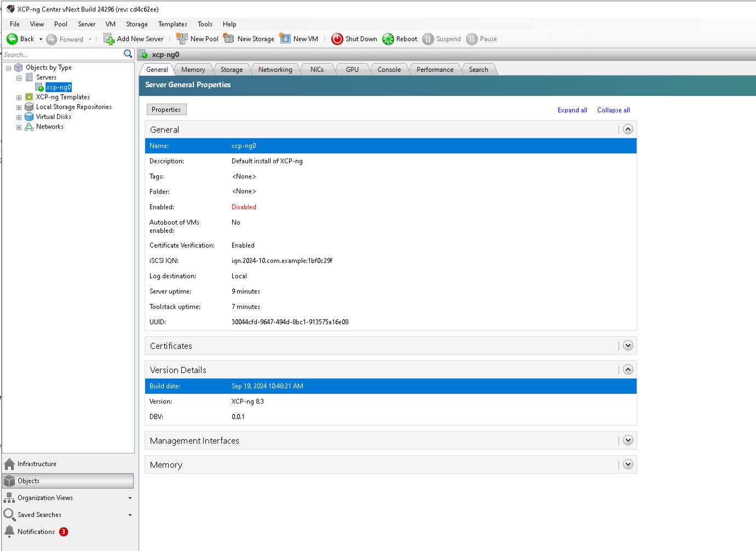Click the Saved Searches magnifier icon

pos(9,515)
